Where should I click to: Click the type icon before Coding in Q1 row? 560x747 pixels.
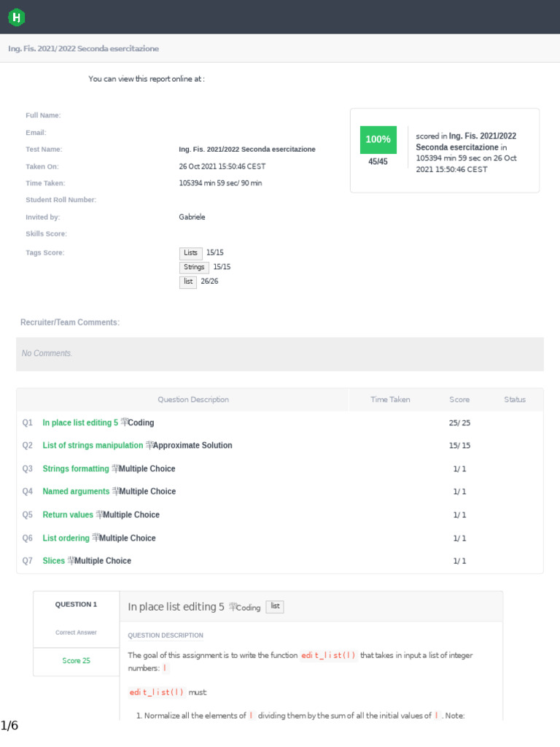click(x=124, y=422)
